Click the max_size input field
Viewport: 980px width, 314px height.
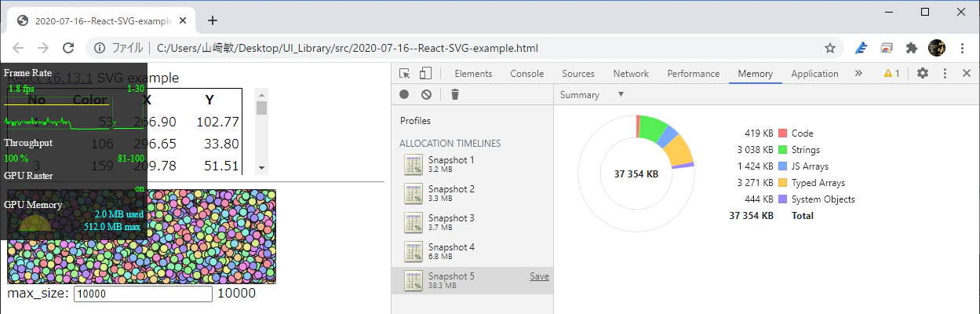[x=143, y=294]
